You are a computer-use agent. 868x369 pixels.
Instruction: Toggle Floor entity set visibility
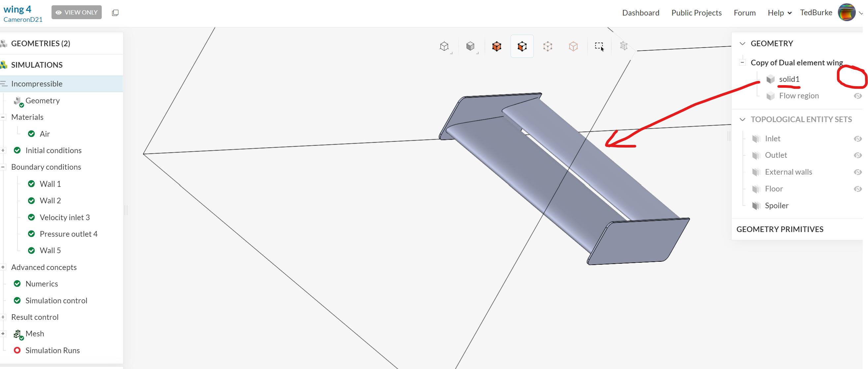[857, 189]
